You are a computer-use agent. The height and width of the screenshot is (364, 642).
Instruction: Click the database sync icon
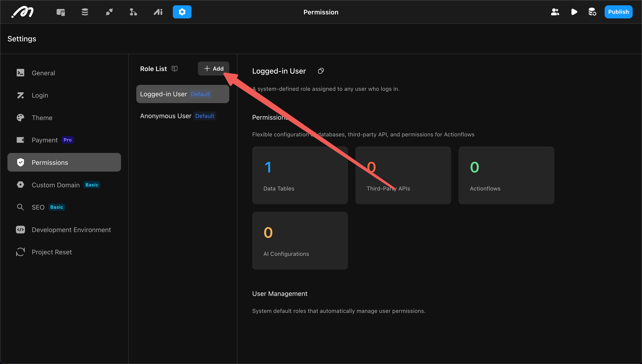tap(592, 12)
